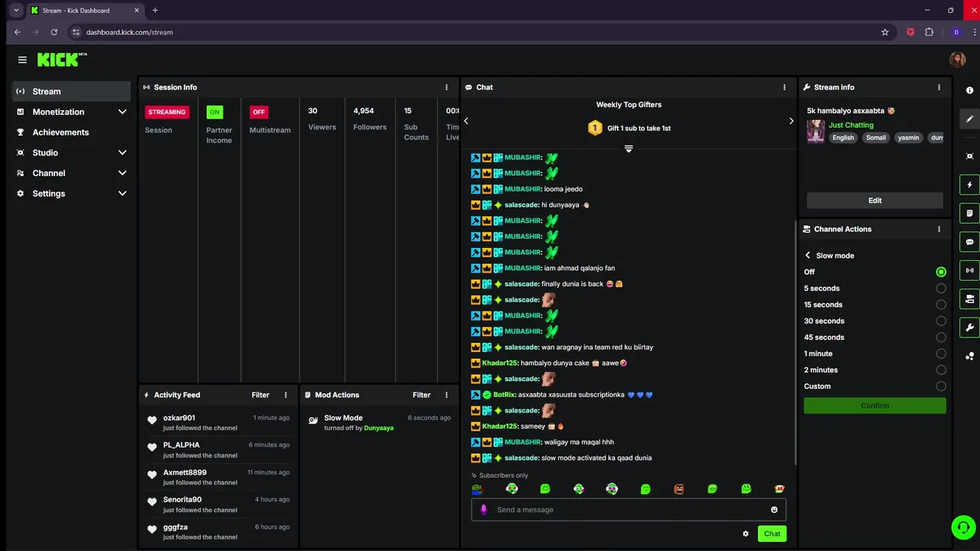
Task: Open Chrome tab search dropdown
Action: pos(16,11)
